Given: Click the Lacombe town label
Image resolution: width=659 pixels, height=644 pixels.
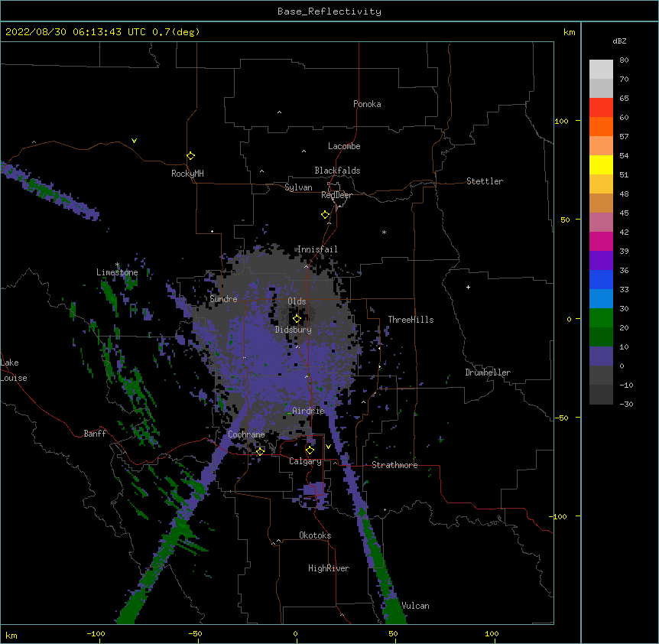Looking at the screenshot, I should [344, 146].
